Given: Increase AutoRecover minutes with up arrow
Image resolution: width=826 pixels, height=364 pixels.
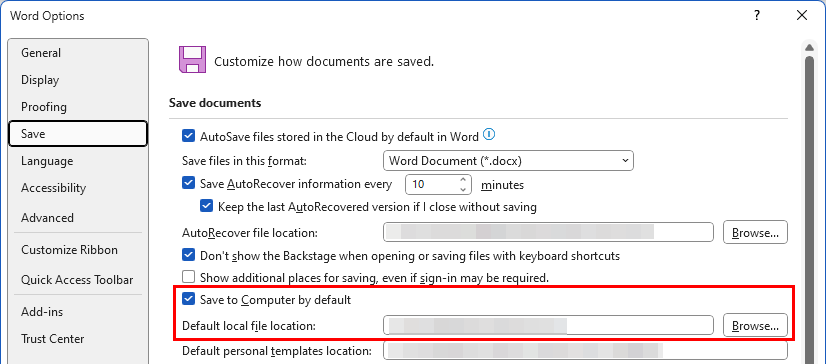Looking at the screenshot, I should [x=463, y=180].
